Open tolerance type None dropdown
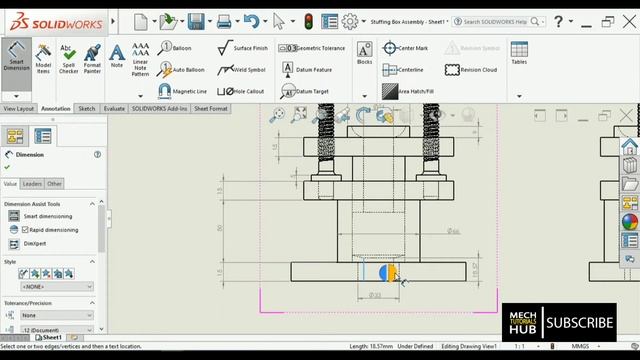640x360 pixels. tap(57, 315)
